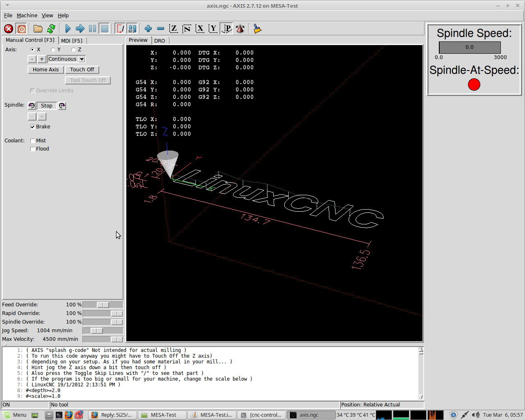
Task: Switch to the DRO tab
Action: pyautogui.click(x=160, y=41)
